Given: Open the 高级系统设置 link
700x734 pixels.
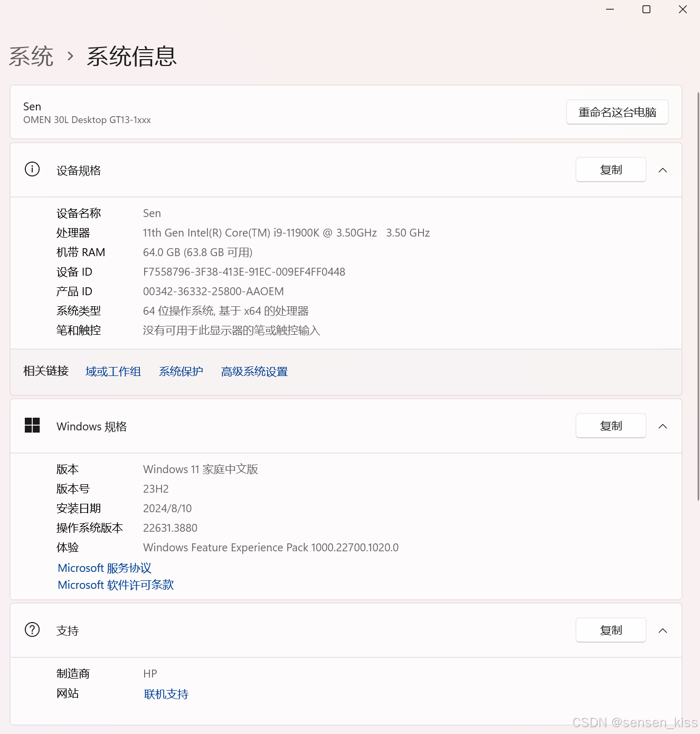Looking at the screenshot, I should 254,372.
